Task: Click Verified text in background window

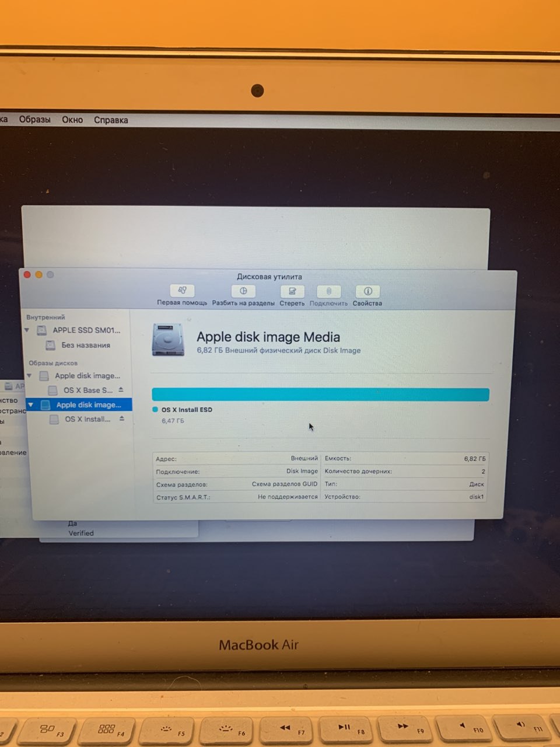Action: (81, 533)
